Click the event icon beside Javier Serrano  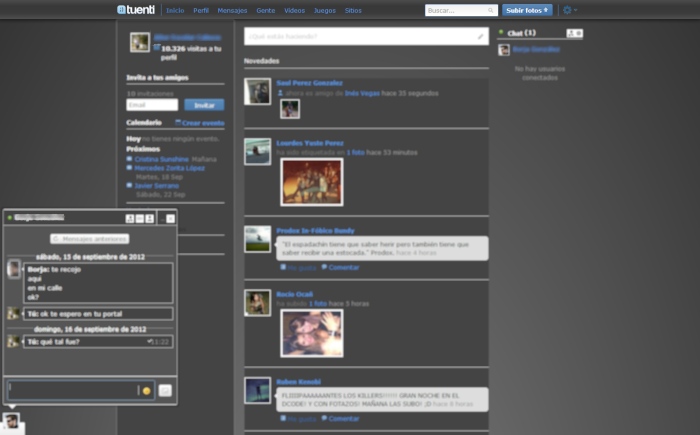(x=129, y=185)
